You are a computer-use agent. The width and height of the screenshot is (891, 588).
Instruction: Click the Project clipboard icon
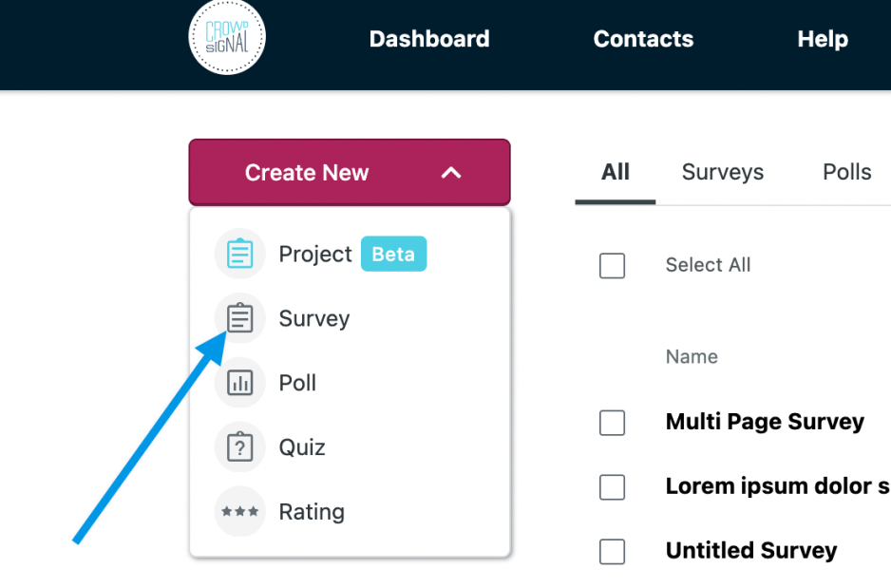point(240,255)
